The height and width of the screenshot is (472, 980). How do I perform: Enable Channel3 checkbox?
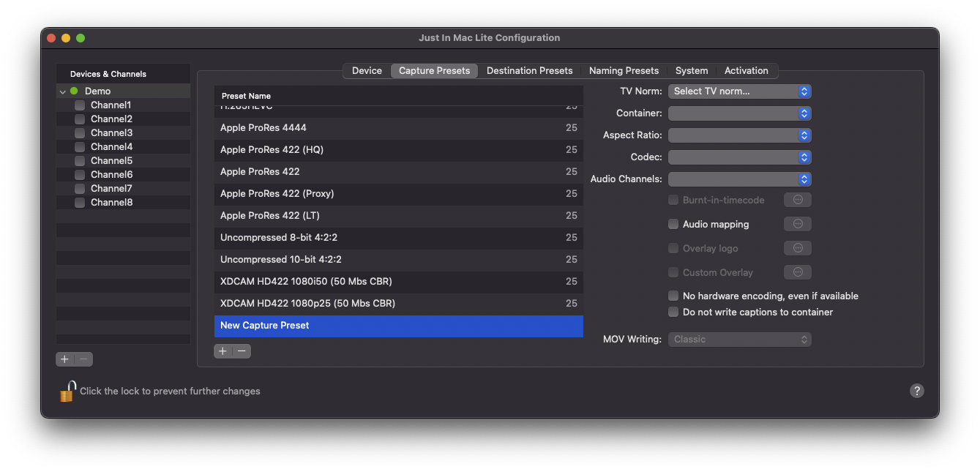[x=80, y=133]
